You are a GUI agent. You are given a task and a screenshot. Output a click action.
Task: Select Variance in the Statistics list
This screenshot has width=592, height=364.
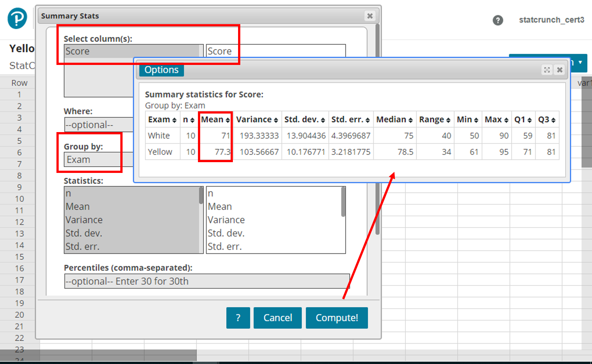click(132, 220)
